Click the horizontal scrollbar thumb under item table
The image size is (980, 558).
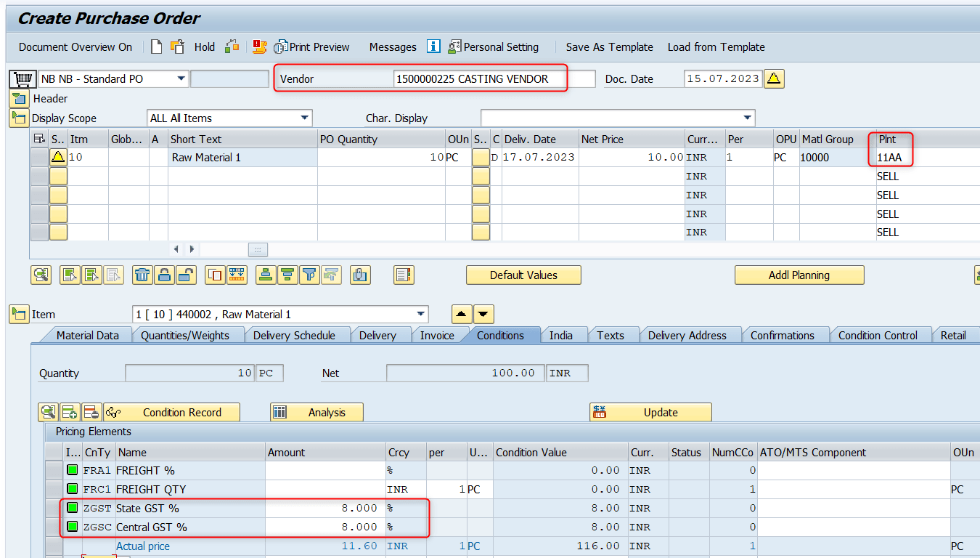coord(258,249)
